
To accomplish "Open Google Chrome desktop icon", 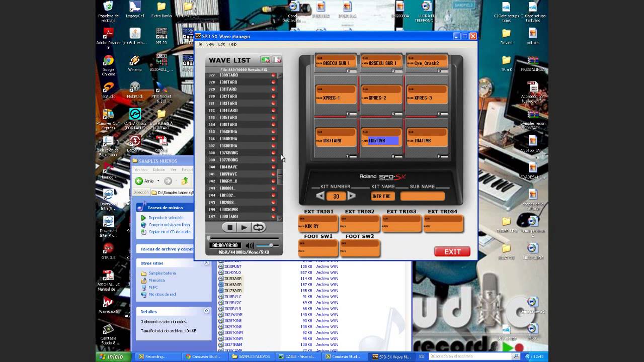I will coord(108,65).
